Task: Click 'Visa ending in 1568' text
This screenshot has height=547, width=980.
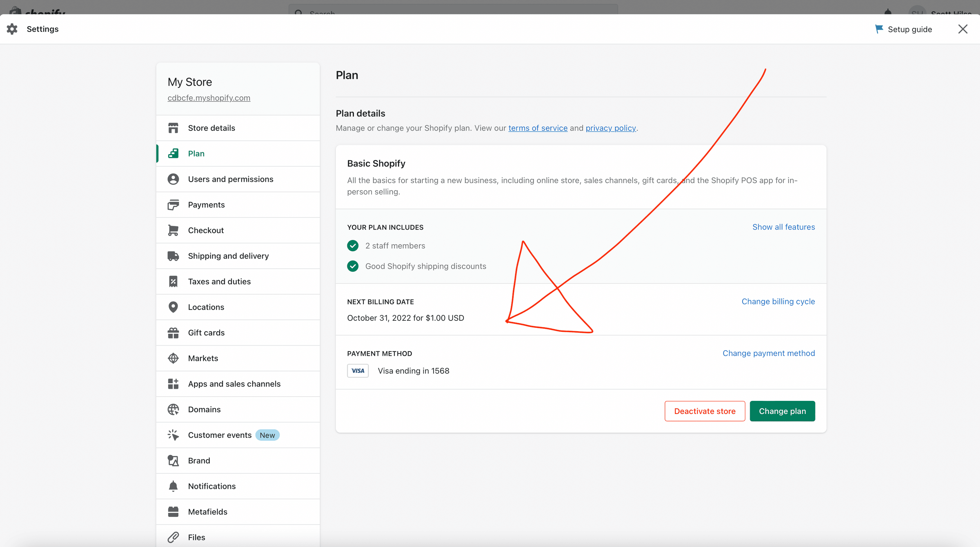Action: 413,371
